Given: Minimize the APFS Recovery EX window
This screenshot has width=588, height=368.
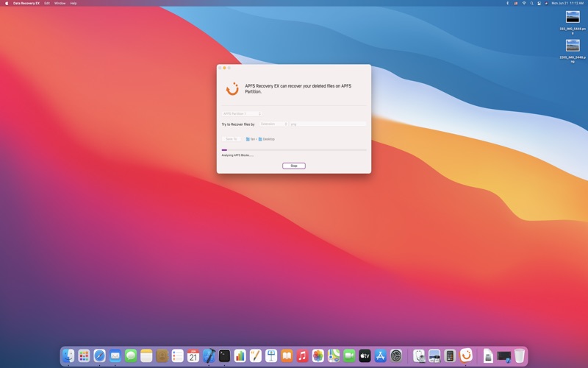Looking at the screenshot, I should tap(224, 68).
